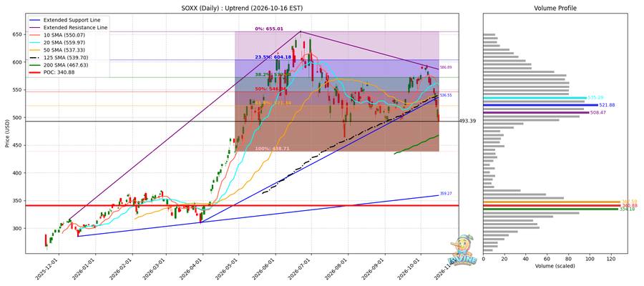Viewport: 644px width, 286px height.
Task: Click the 2026-07-01 date tick
Action: [301, 269]
